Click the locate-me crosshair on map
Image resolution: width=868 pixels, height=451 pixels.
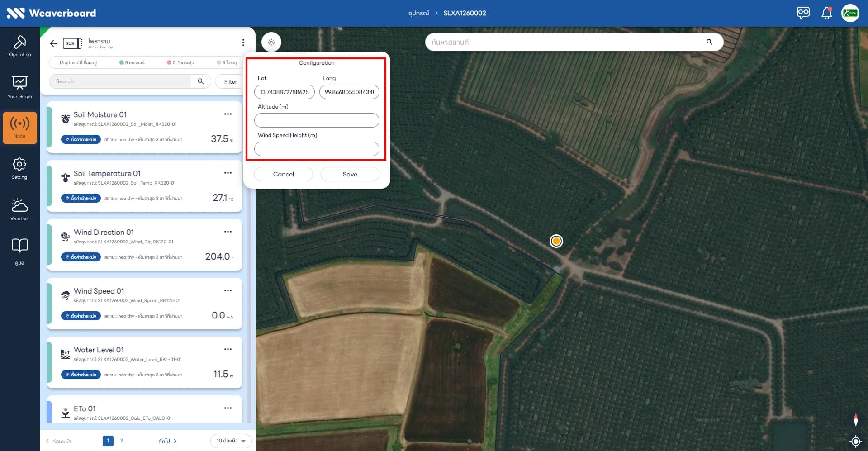855,441
